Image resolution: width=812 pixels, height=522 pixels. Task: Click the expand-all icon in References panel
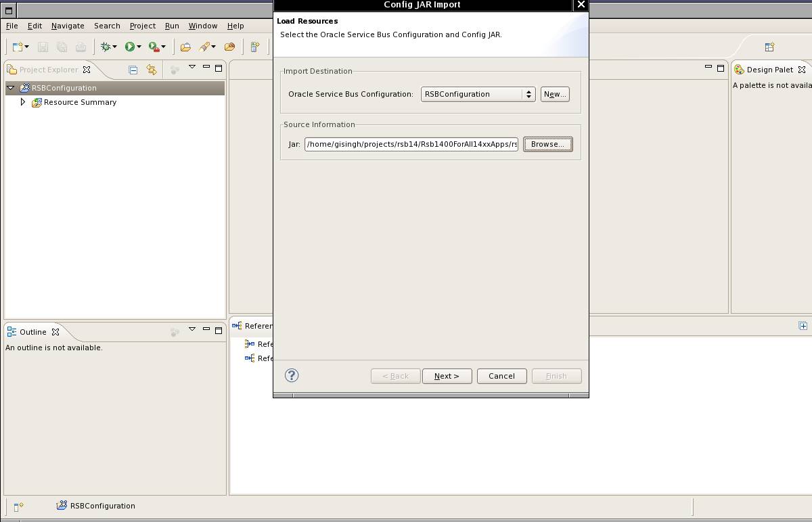coord(803,326)
